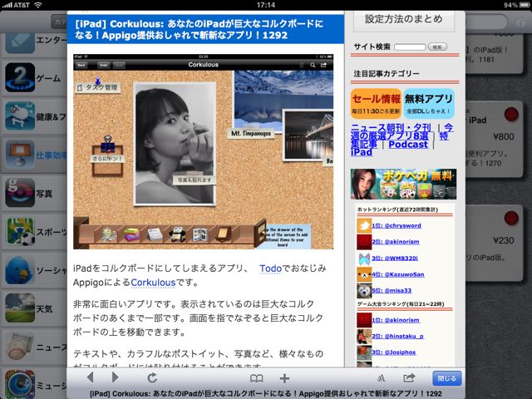Open the ソーシャル blue bird icon
Screen dimensions: 532x399
(x=20, y=269)
